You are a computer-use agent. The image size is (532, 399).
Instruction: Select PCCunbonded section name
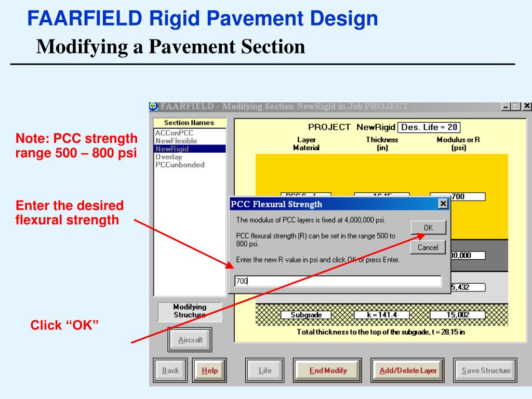[180, 165]
